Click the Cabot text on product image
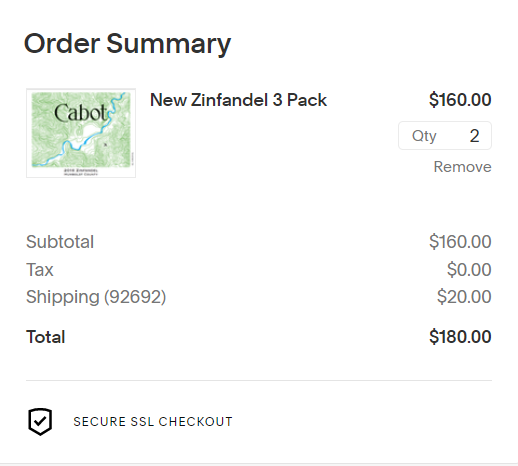This screenshot has width=518, height=466. point(81,113)
